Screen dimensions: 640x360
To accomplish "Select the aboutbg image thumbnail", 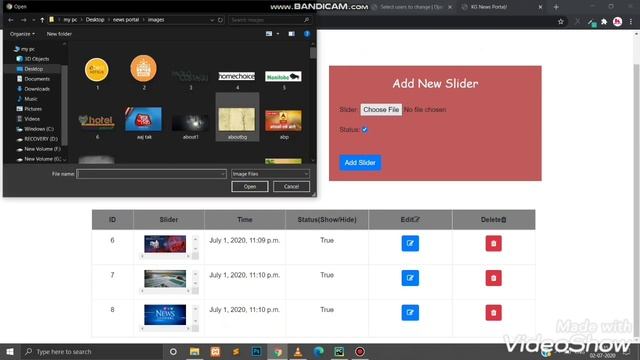I will (237, 117).
